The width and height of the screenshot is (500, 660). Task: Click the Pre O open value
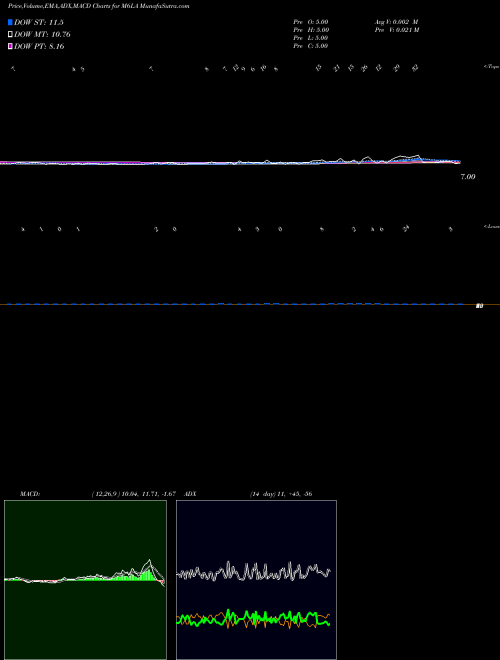311,22
